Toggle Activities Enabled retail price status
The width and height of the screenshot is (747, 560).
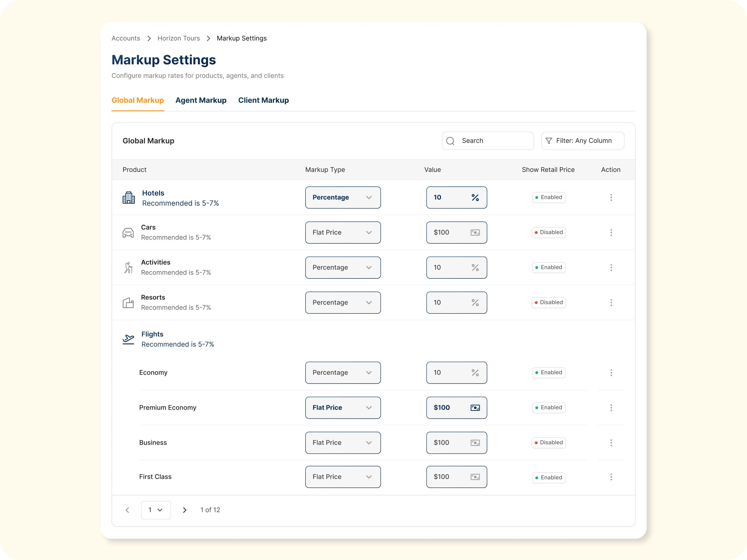pos(548,268)
